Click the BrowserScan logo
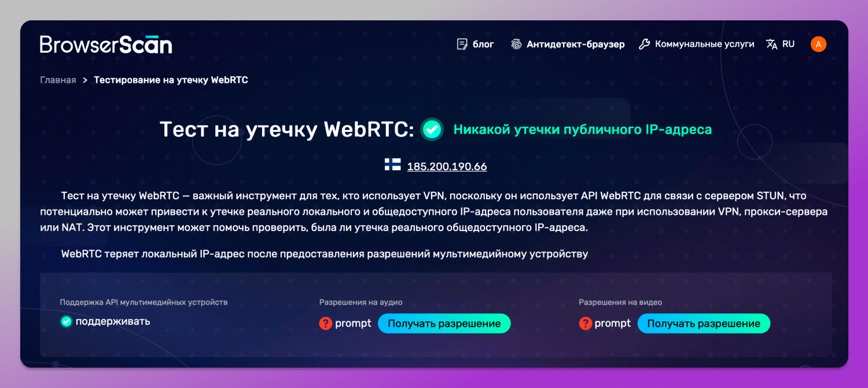Viewport: 868px width, 388px height. click(106, 43)
